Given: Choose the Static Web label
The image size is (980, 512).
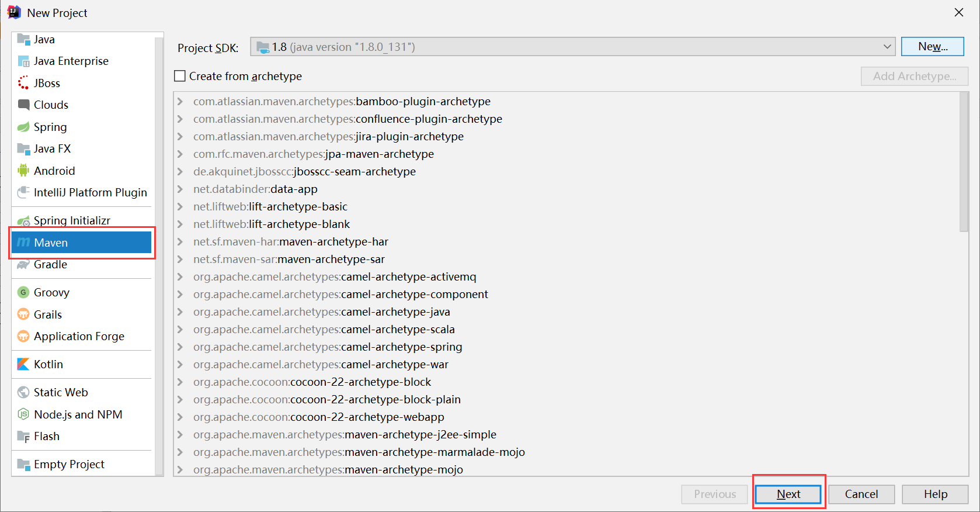Looking at the screenshot, I should pos(61,392).
